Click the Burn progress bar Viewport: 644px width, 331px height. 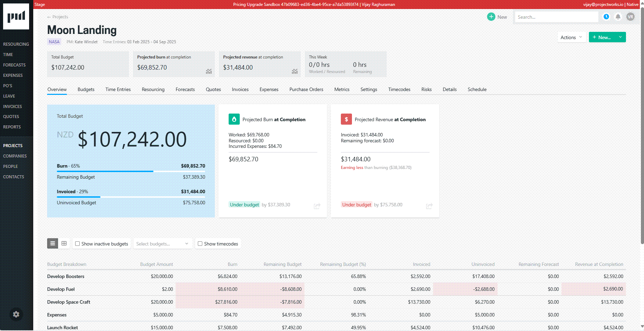[x=131, y=171]
